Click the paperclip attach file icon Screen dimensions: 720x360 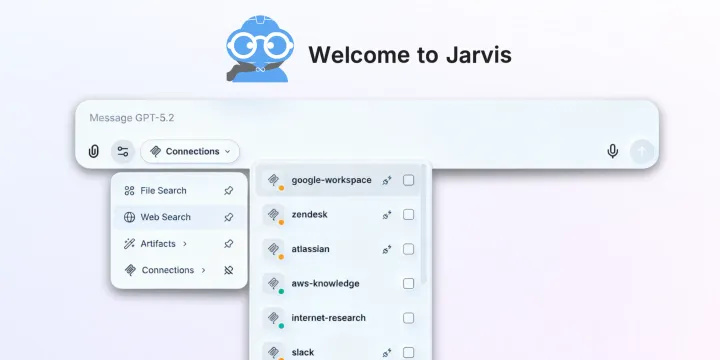94,151
